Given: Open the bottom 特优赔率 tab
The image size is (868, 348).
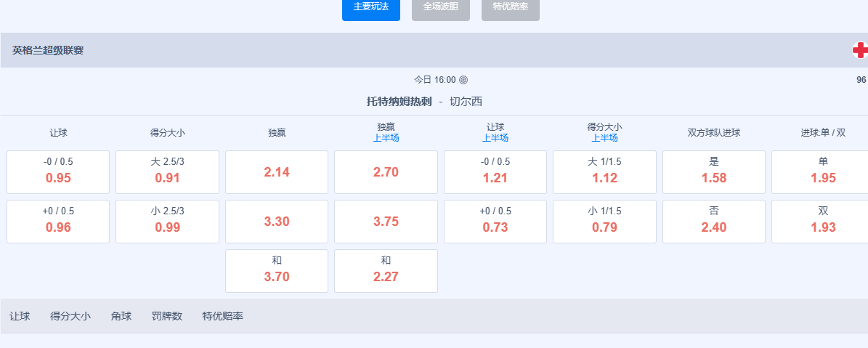Looking at the screenshot, I should (x=222, y=317).
